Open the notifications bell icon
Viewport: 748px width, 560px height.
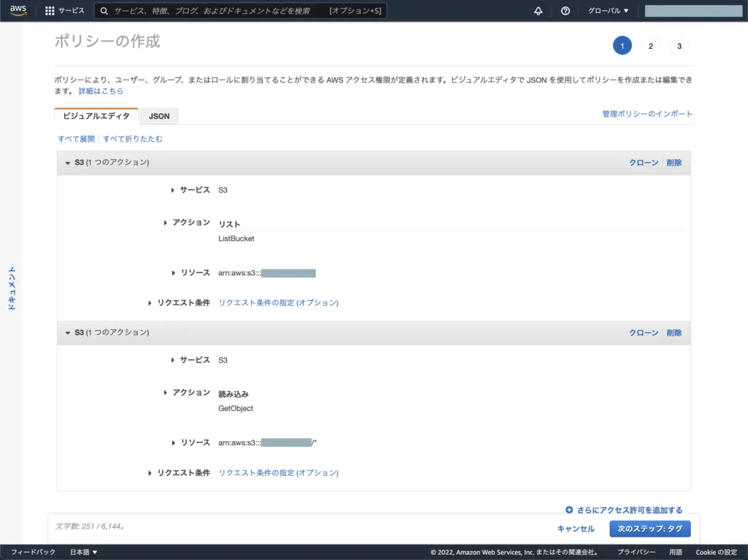coord(538,10)
